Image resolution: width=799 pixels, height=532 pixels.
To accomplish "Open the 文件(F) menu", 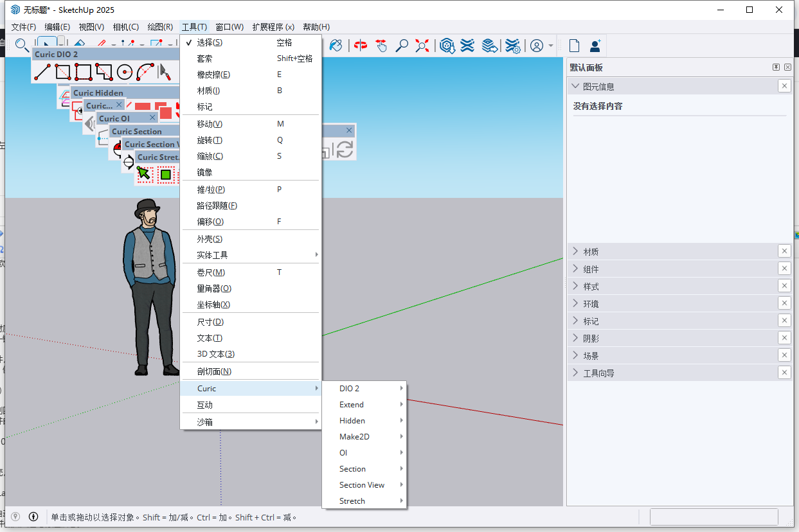I will coord(24,27).
